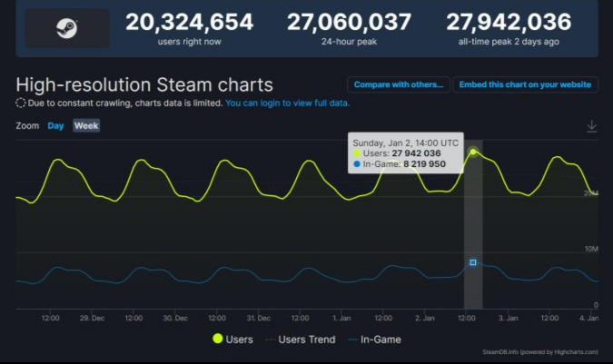
Task: Click the Highcharts credits text
Action: click(539, 352)
